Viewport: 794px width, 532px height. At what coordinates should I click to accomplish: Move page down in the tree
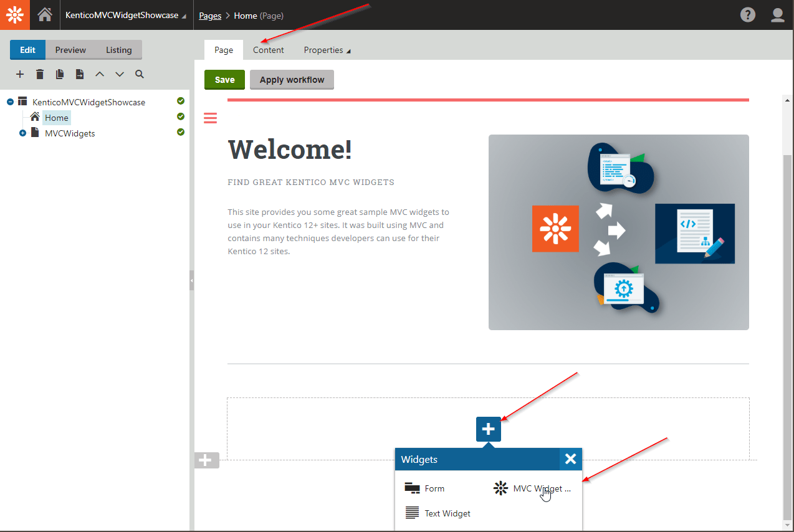tap(120, 74)
